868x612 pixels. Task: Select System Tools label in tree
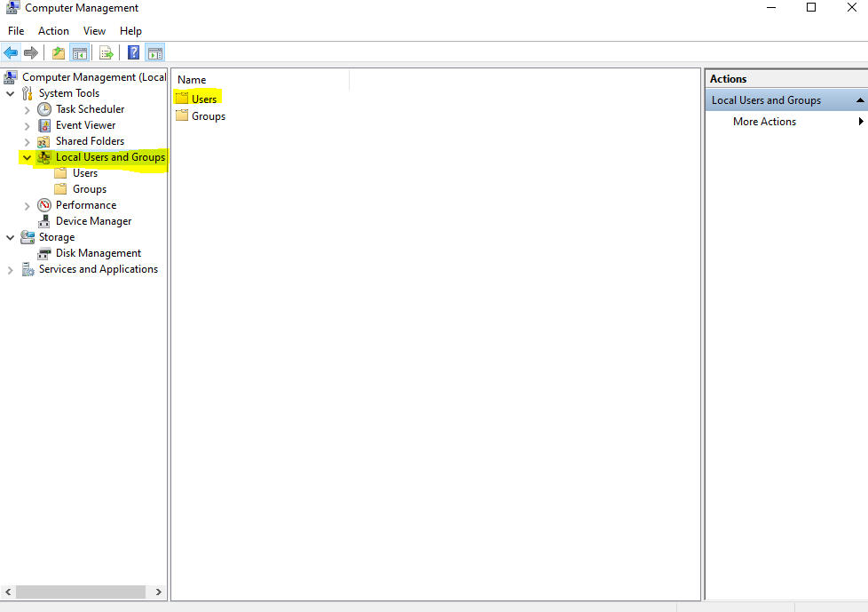(x=69, y=93)
